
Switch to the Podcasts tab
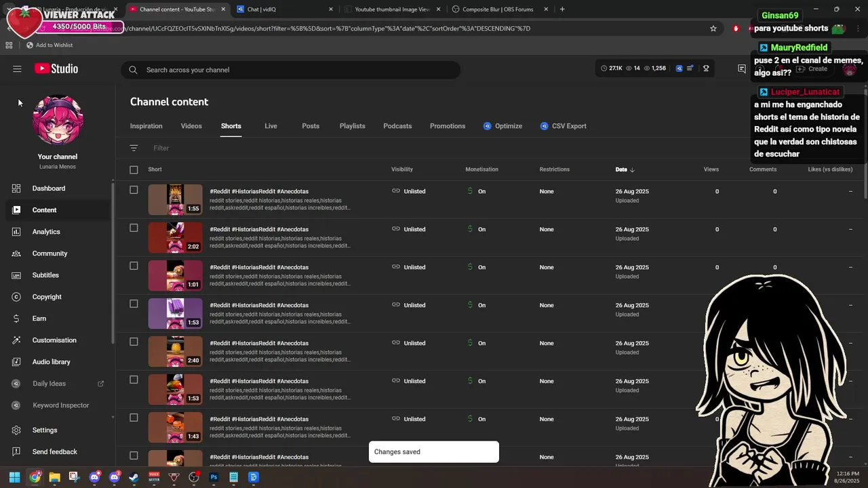point(397,126)
